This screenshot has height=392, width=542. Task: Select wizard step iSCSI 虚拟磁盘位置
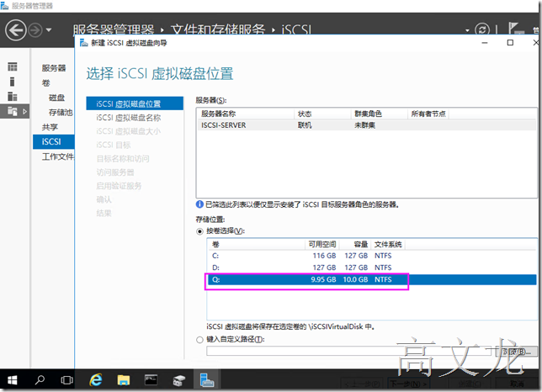[135, 103]
